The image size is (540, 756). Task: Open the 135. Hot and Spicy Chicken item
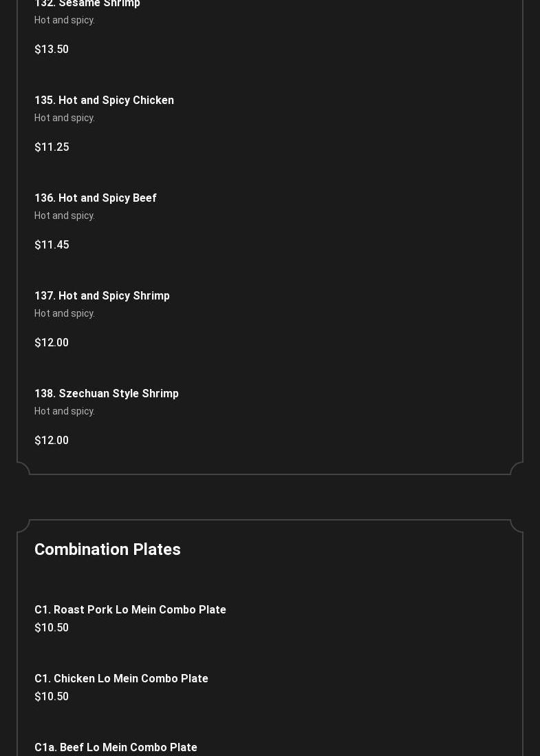tap(104, 101)
